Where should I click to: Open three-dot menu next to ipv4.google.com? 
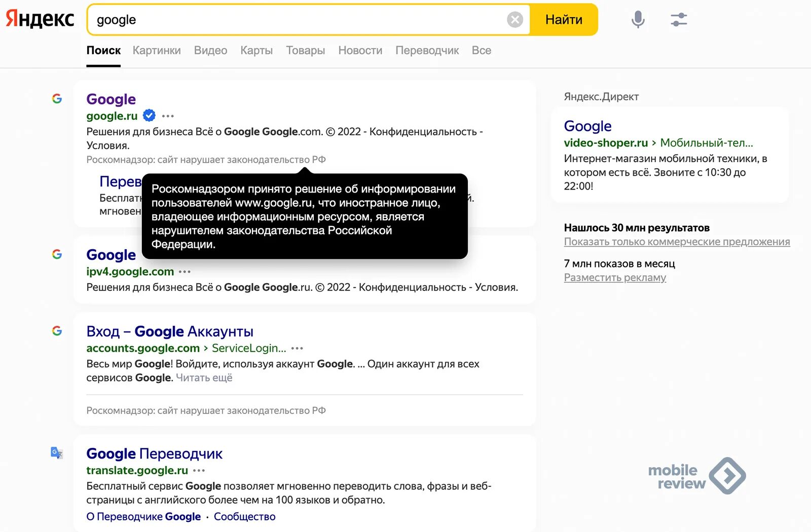(x=185, y=272)
